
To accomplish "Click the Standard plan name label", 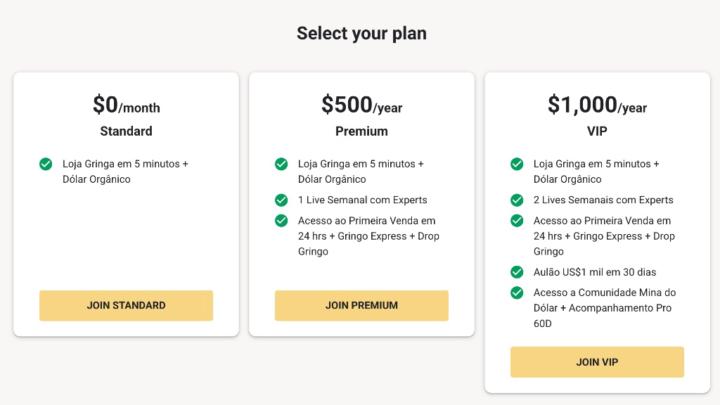I will [x=126, y=131].
